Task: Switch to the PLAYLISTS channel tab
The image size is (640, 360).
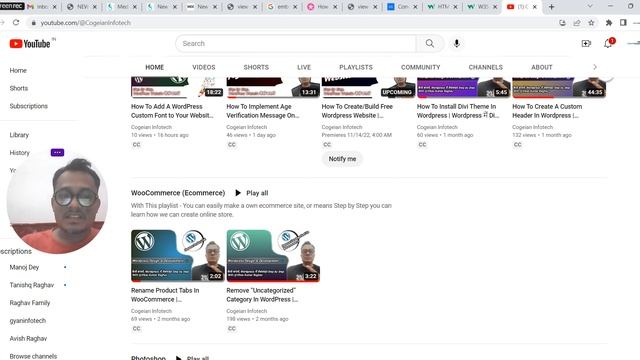Action: (356, 67)
